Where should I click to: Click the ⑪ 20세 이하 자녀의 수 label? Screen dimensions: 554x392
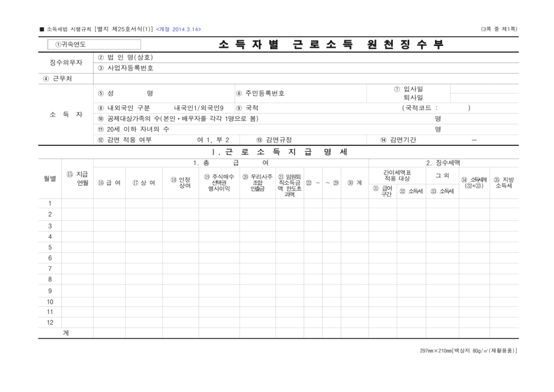point(133,129)
